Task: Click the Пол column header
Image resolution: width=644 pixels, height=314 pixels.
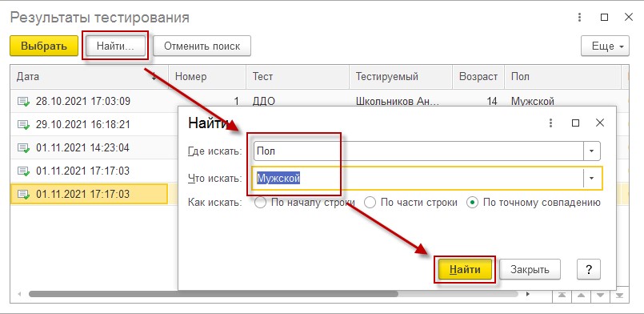Action: pyautogui.click(x=562, y=76)
